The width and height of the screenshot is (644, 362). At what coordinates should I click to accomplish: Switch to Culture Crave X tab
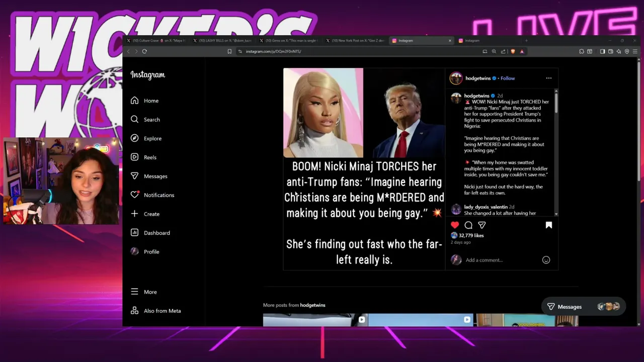[x=156, y=40]
